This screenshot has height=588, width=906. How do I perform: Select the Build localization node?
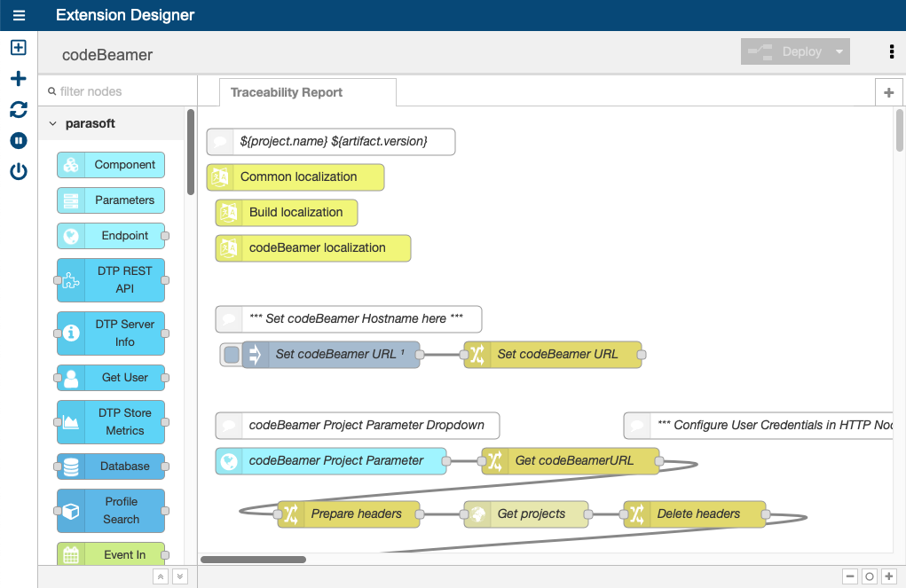click(287, 213)
